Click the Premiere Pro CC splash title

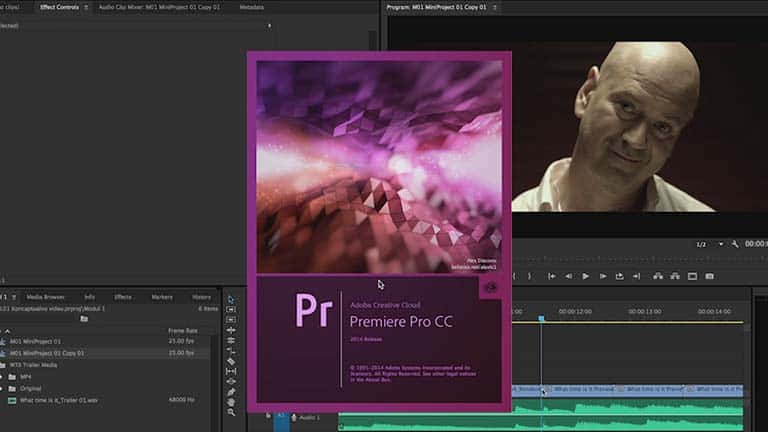tap(401, 322)
